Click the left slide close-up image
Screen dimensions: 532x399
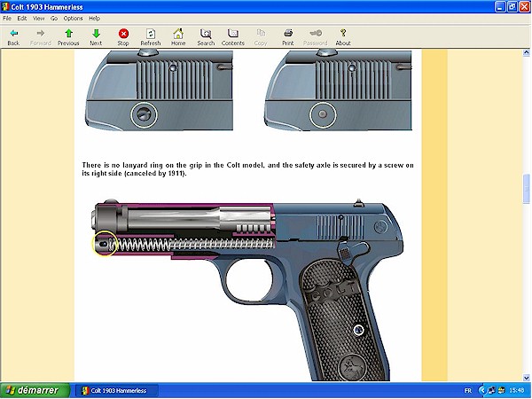click(x=160, y=90)
